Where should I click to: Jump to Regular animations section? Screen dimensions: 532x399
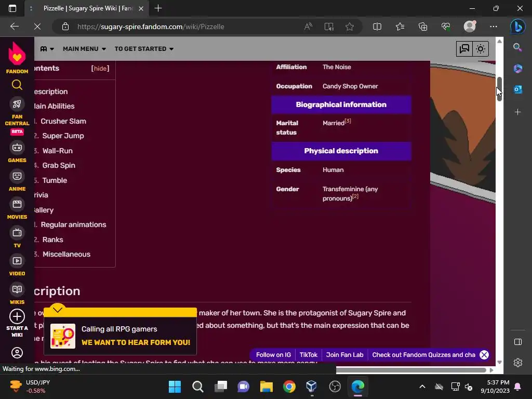[74, 224]
